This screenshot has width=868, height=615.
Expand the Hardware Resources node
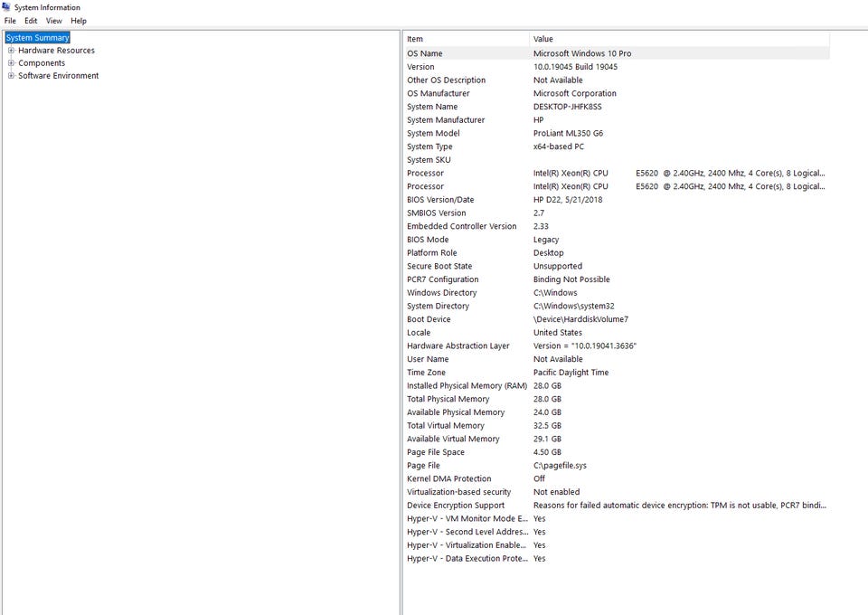click(x=11, y=51)
